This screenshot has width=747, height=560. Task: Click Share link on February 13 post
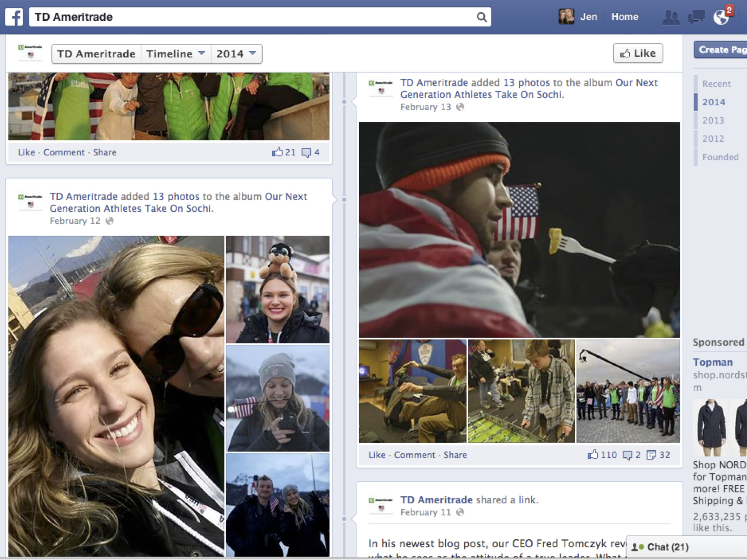pos(455,455)
